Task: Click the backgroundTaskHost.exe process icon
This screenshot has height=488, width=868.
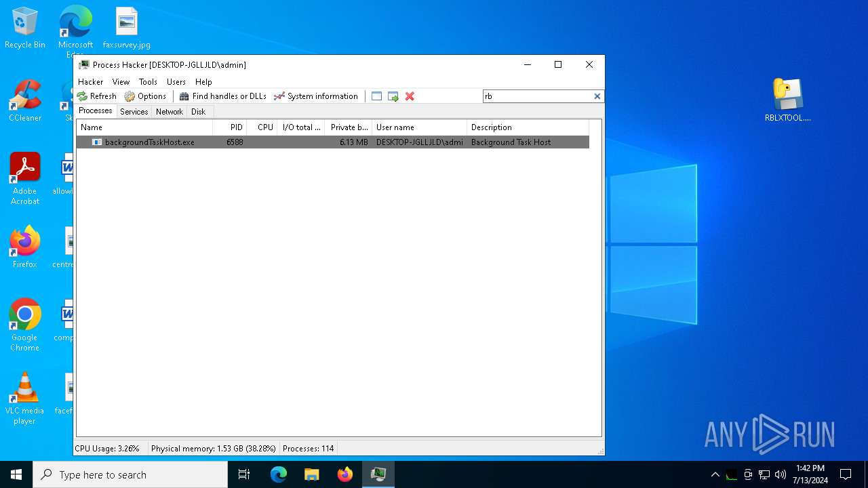Action: click(97, 142)
